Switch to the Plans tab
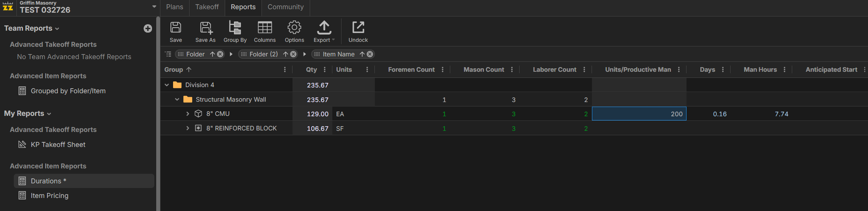868x211 pixels. point(175,7)
